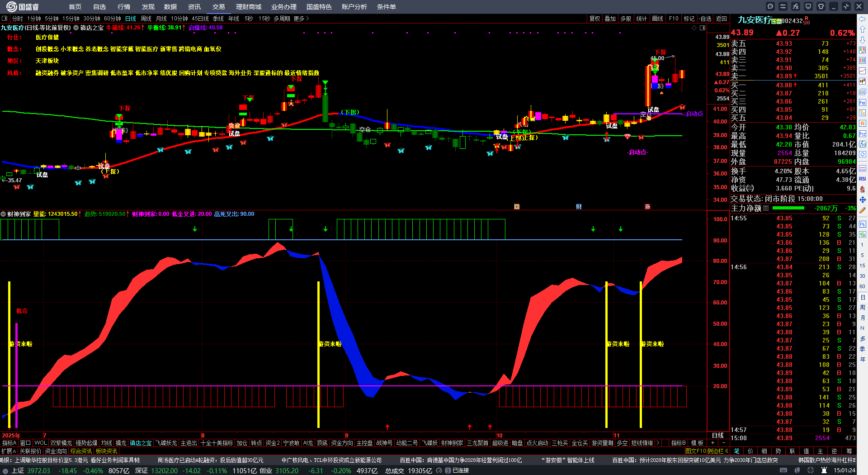This screenshot has height=475, width=868.
Task: Click the monitor screen icon in title bar
Action: 808,6
